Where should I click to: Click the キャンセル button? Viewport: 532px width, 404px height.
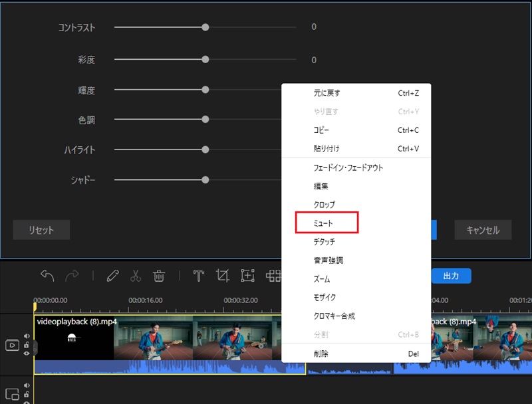(483, 230)
